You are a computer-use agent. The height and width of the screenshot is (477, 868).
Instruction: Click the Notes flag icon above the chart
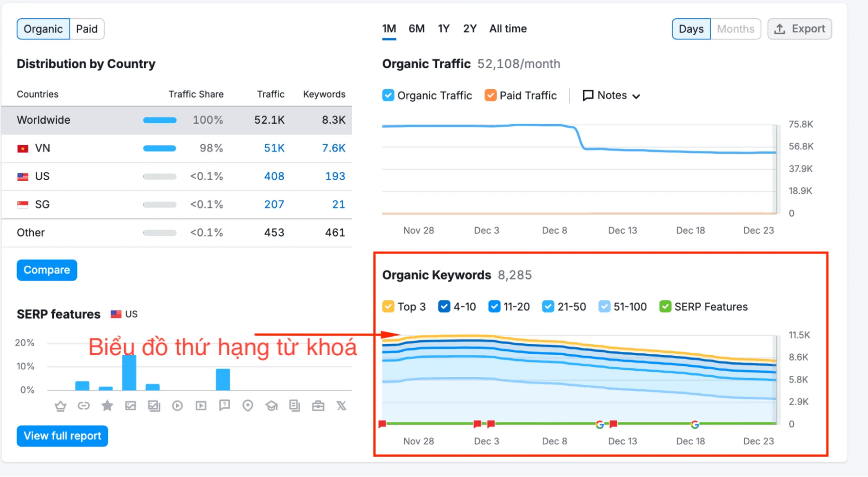588,95
